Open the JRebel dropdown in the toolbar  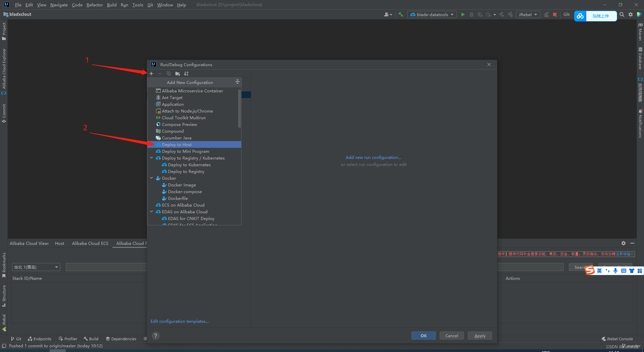pyautogui.click(x=528, y=14)
